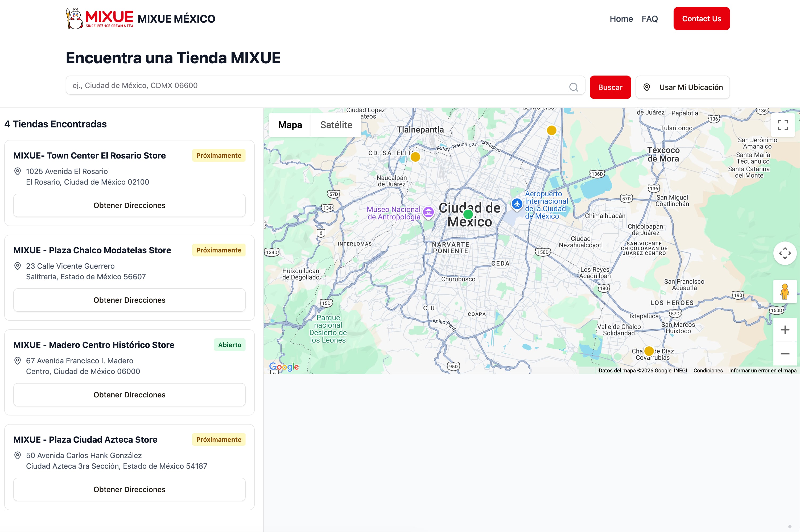The height and width of the screenshot is (532, 800).
Task: Zoom out using the minus icon
Action: point(785,354)
